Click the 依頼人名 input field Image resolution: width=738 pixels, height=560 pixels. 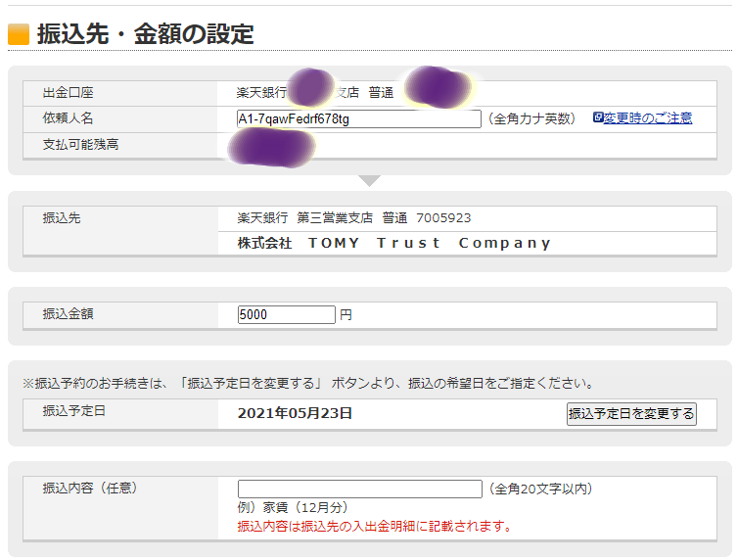coord(358,118)
